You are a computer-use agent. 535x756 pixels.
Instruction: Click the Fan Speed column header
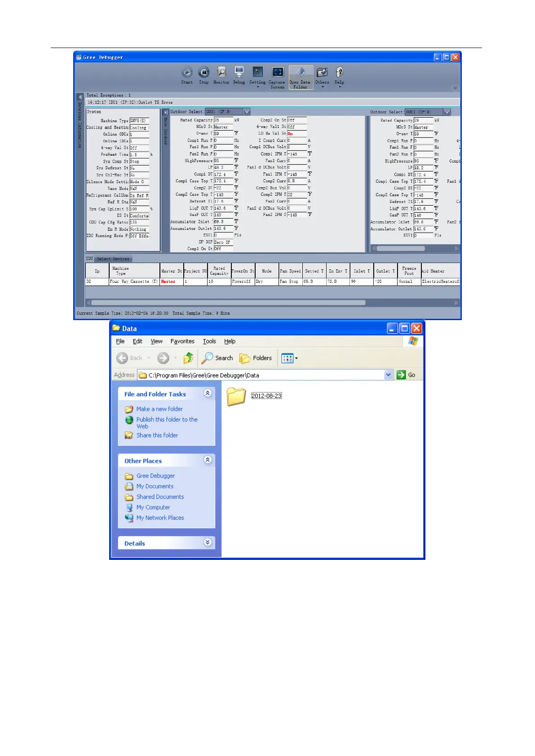290,271
